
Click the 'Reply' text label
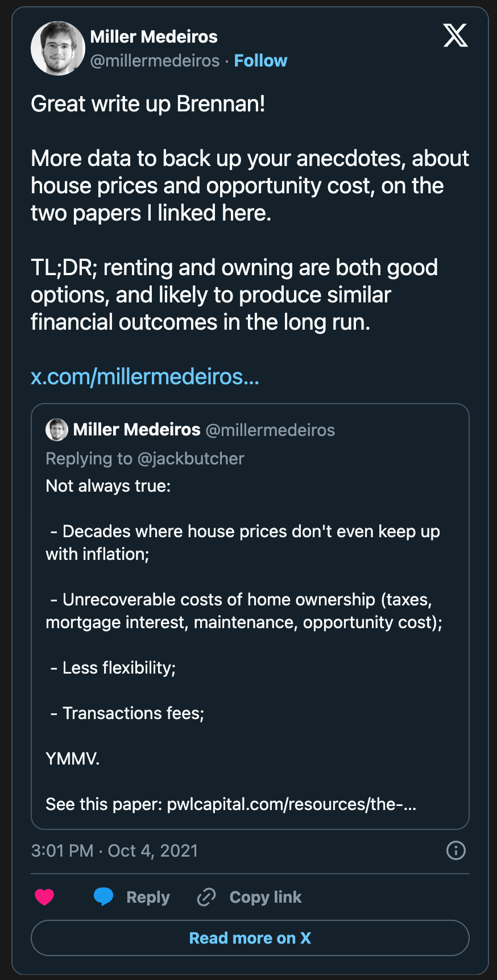coord(148,897)
